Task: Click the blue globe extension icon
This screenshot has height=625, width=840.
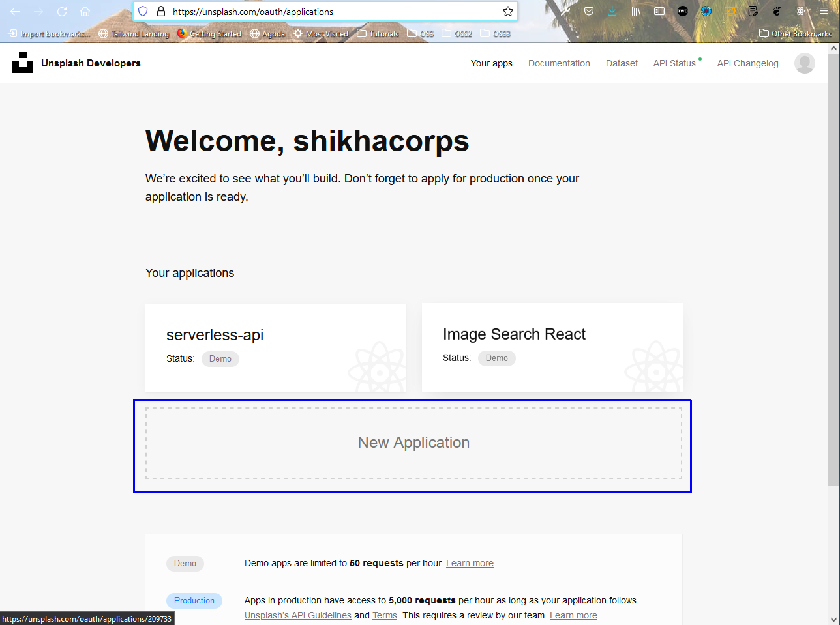Action: (706, 11)
